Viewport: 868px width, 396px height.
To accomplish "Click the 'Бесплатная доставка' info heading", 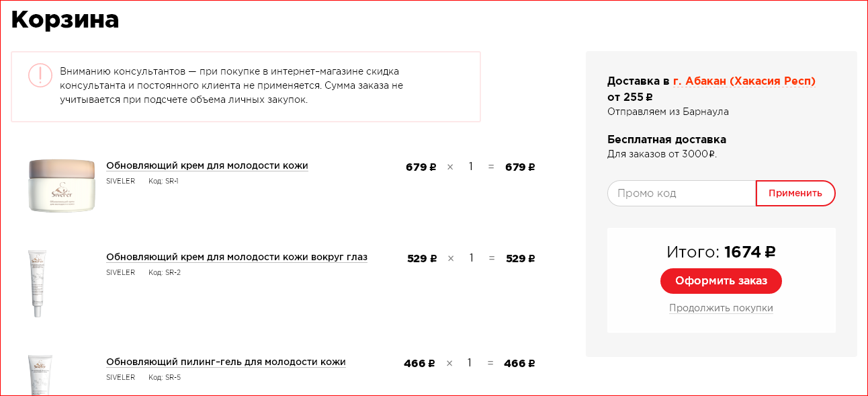I will coord(666,140).
